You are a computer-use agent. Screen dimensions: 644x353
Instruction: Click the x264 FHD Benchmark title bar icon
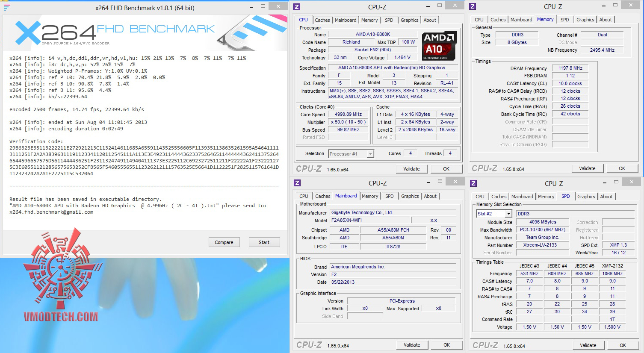pos(7,7)
